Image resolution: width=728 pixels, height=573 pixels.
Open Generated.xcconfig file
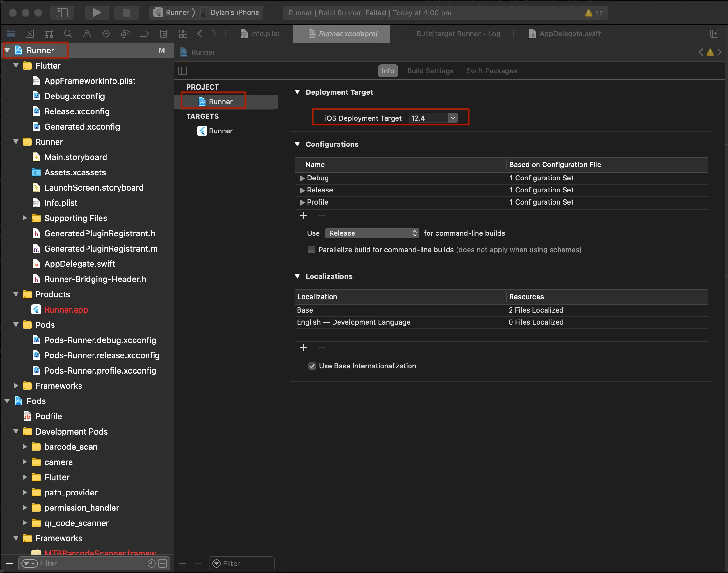click(82, 127)
